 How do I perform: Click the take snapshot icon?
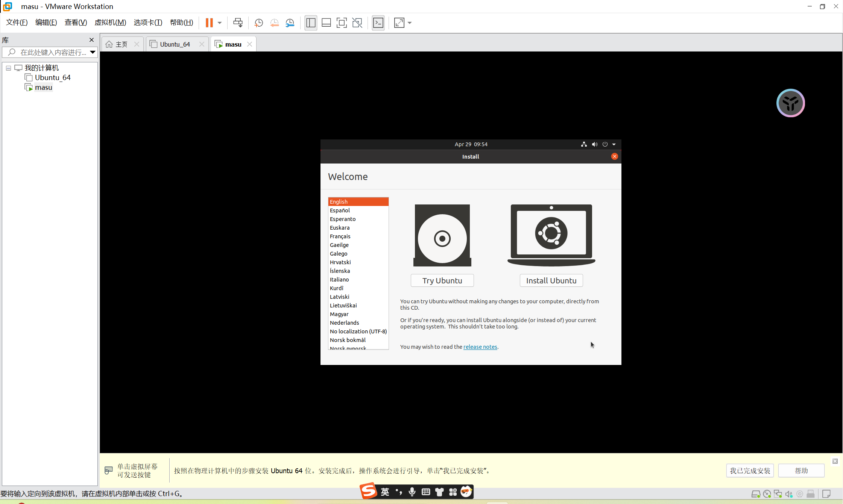pos(258,23)
